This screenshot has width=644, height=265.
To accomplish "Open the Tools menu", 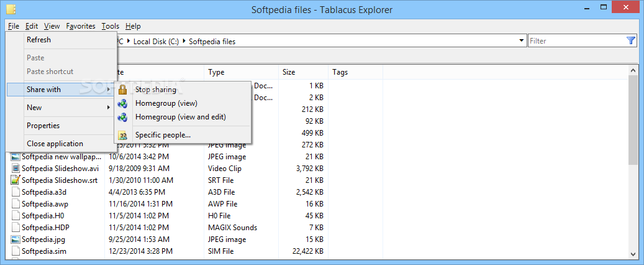I will click(111, 26).
